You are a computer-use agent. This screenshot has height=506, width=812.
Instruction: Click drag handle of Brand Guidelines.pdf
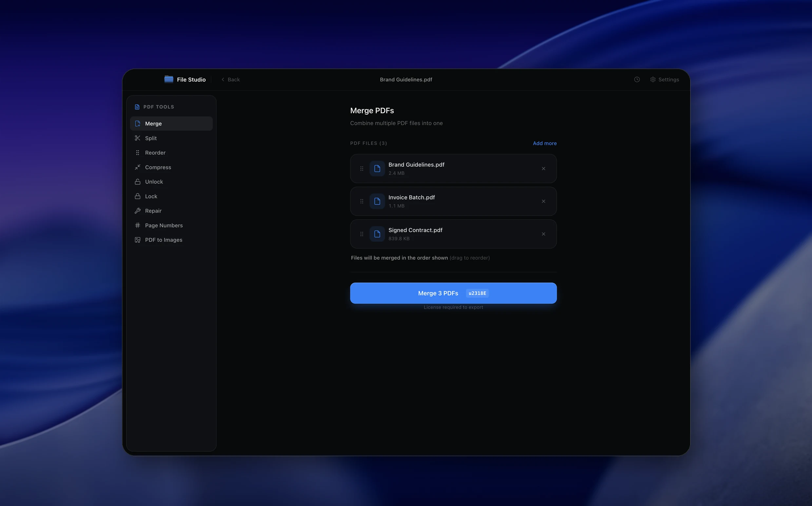[x=362, y=169]
